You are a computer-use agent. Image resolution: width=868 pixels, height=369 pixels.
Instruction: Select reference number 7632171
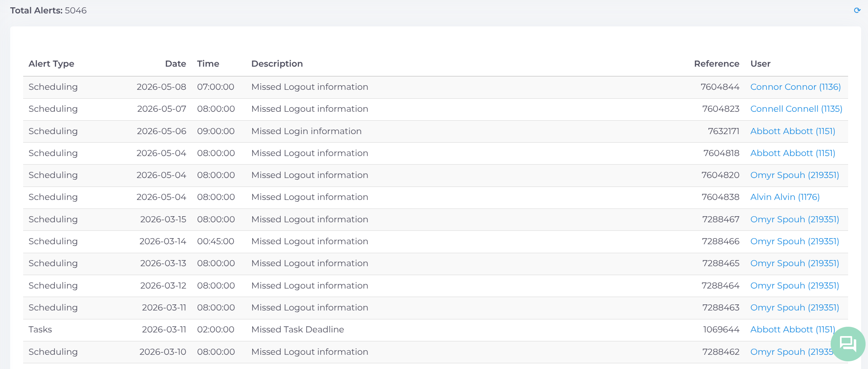click(x=723, y=131)
